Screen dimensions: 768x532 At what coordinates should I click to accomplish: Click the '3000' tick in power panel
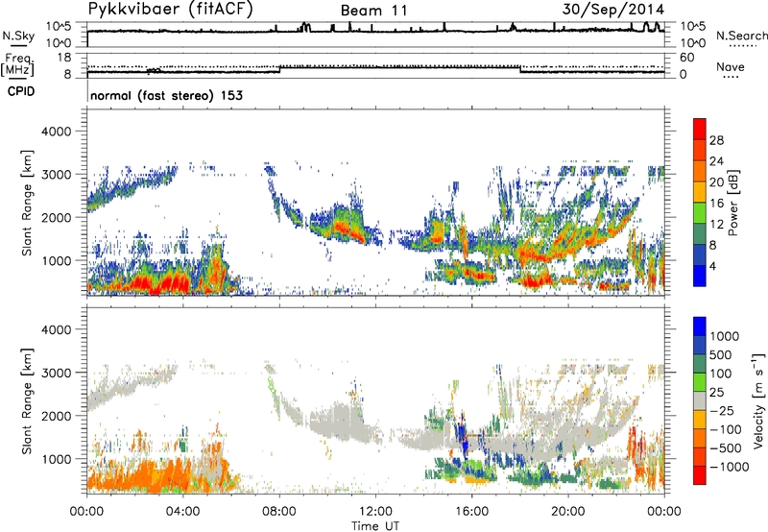(x=56, y=175)
